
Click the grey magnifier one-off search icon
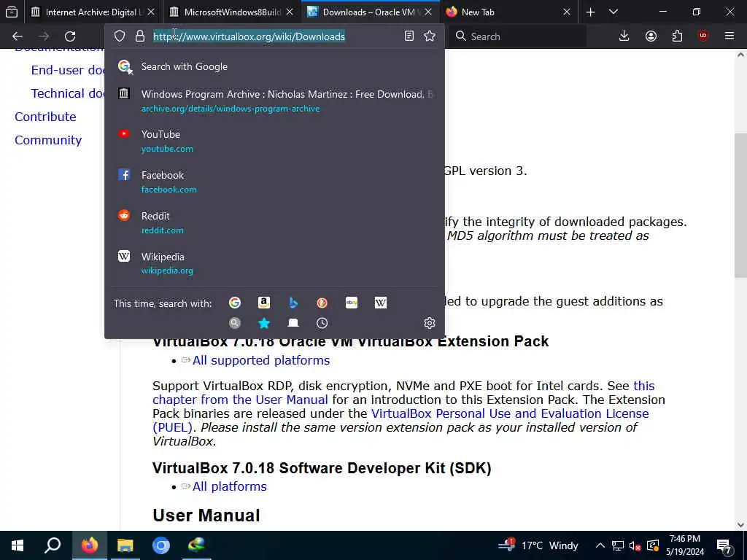(235, 323)
